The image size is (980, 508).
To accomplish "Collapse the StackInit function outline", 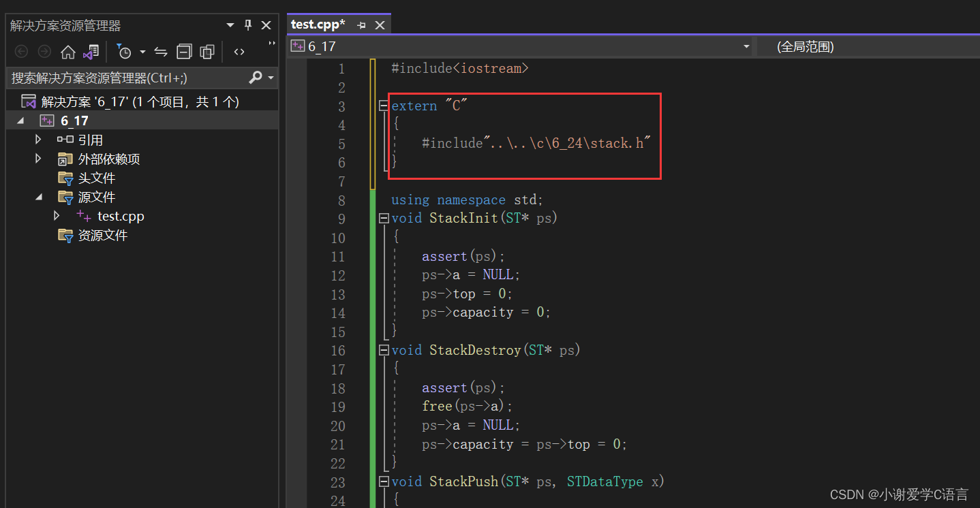I will click(x=384, y=219).
